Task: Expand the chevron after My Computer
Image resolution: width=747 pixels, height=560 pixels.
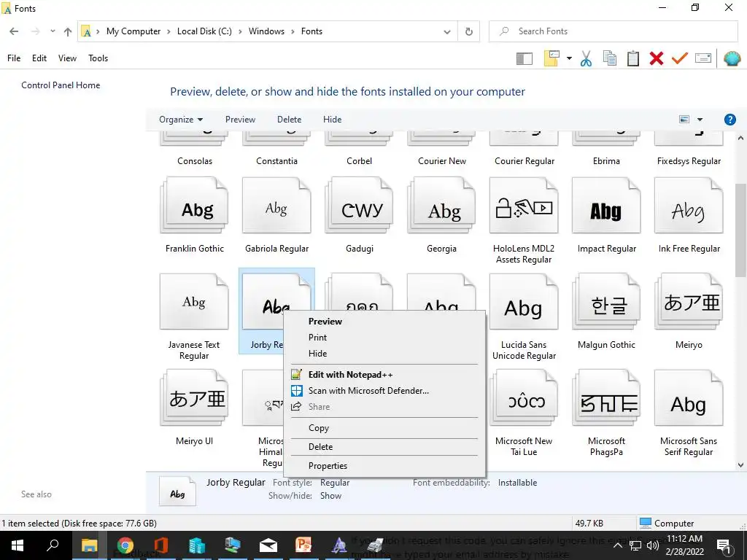Action: point(169,31)
